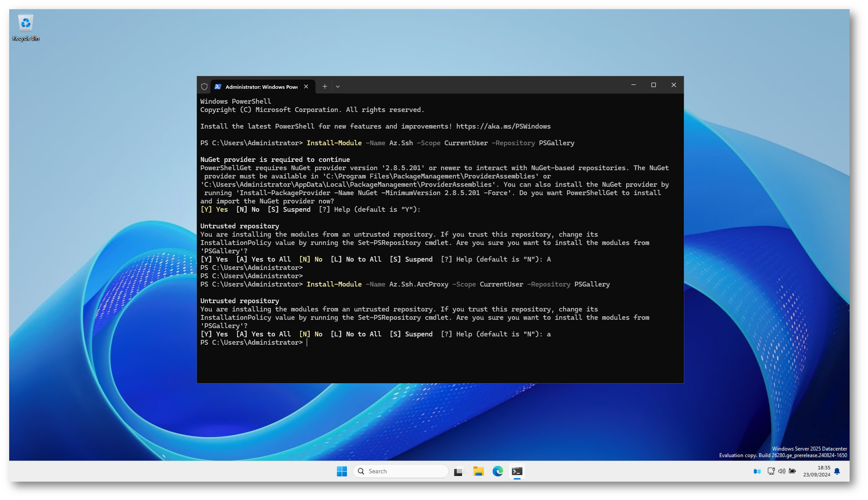Open Microsoft Edge from taskbar
The image size is (868, 500).
(498, 471)
